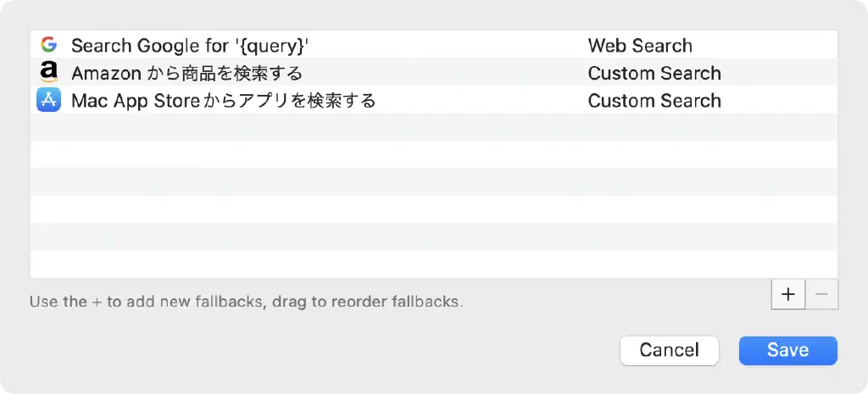
Task: Add a new fallback with plus button
Action: coord(788,294)
